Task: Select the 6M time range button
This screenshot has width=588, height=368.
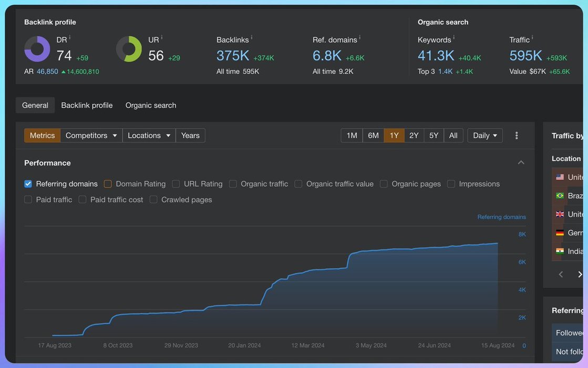Action: coord(373,136)
